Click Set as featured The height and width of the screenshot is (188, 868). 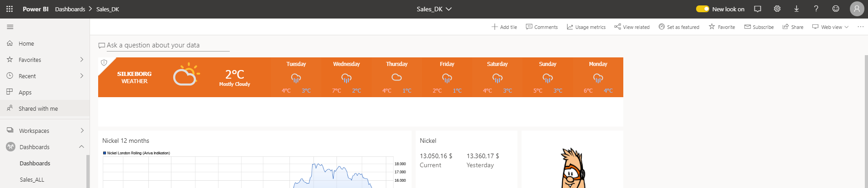point(679,27)
